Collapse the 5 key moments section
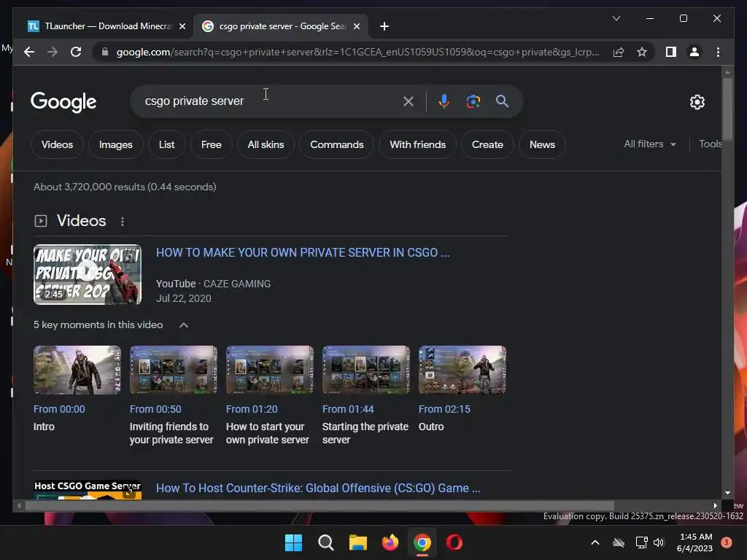This screenshot has height=560, width=747. click(184, 325)
